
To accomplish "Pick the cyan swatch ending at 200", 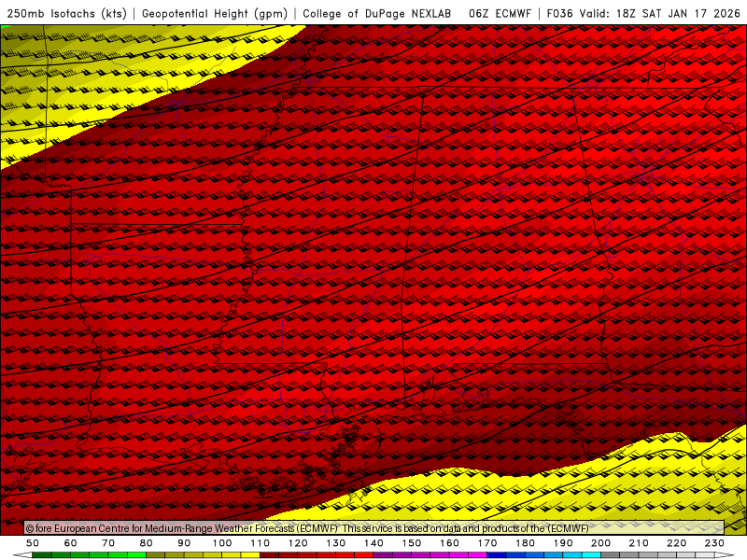I will pyautogui.click(x=591, y=555).
